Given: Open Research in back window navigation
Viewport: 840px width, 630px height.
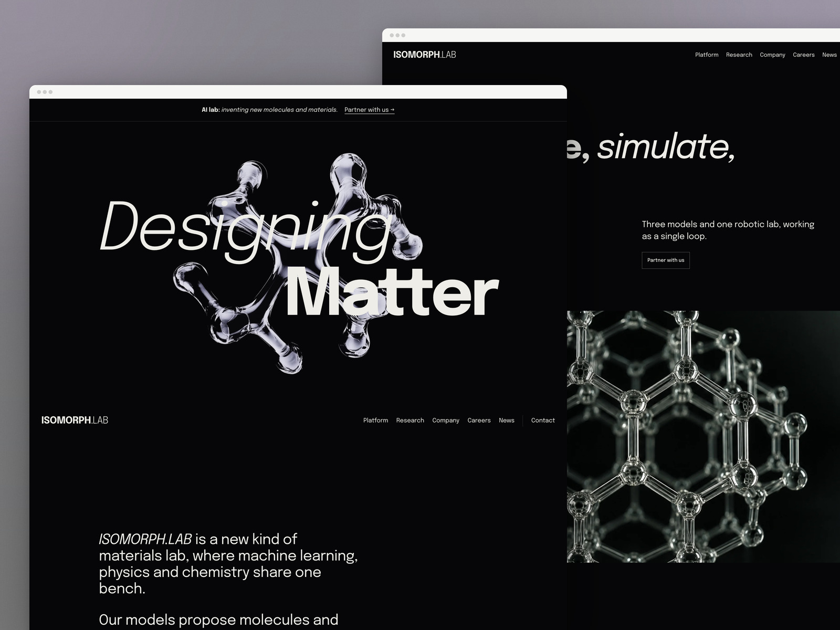Looking at the screenshot, I should 739,55.
